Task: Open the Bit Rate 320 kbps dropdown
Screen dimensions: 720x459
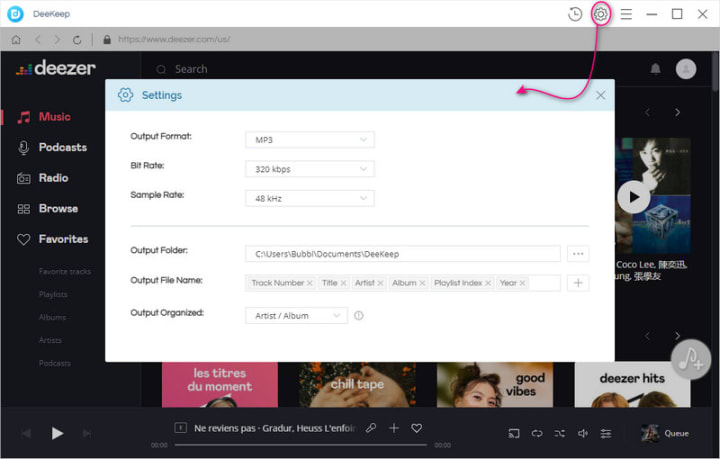Action: point(310,169)
